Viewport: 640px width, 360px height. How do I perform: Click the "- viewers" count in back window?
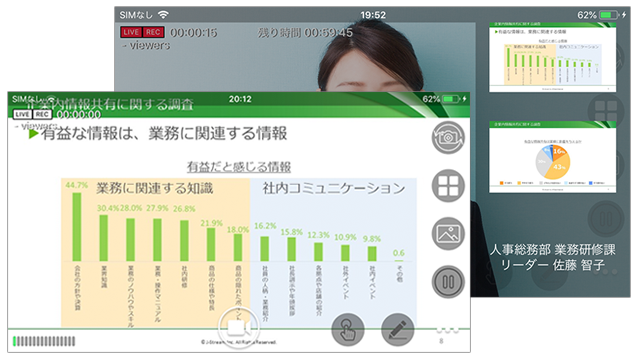[x=146, y=45]
